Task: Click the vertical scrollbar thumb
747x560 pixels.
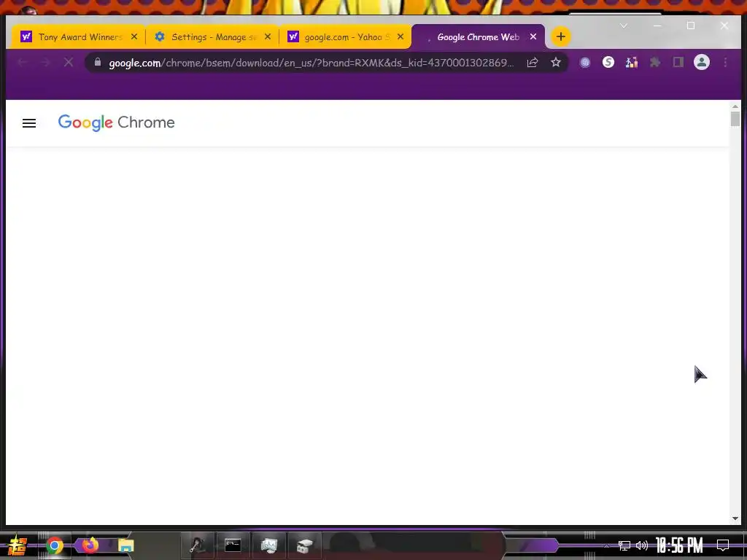Action: 735,119
